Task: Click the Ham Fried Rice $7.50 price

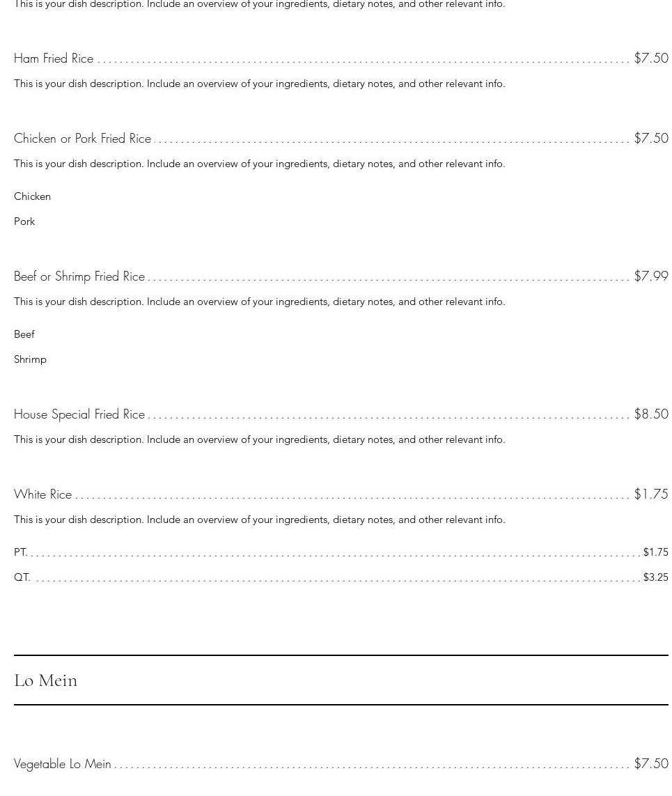Action: coord(650,58)
